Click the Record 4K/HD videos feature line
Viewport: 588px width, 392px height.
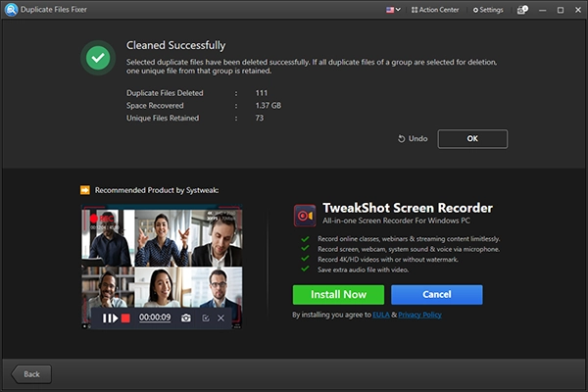pyautogui.click(x=388, y=259)
